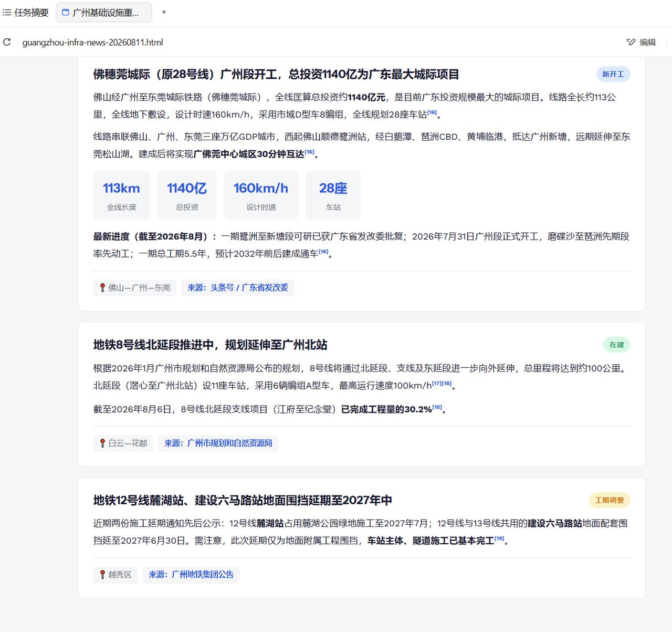The height and width of the screenshot is (632, 672).
Task: Click the 新开工 status badge
Action: coord(613,74)
